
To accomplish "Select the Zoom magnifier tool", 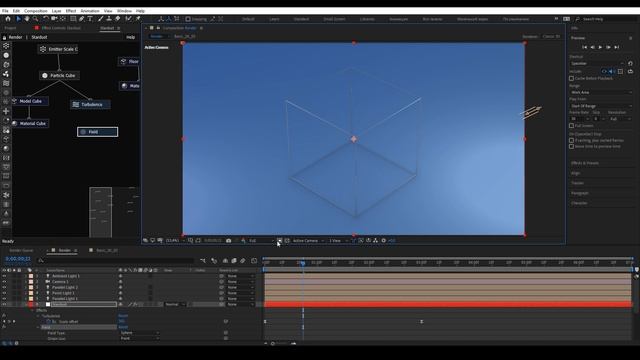I will click(36, 19).
